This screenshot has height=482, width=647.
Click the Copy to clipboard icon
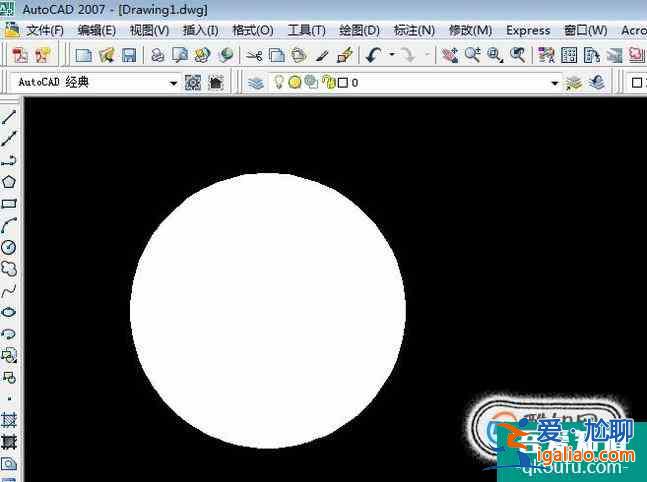(277, 55)
